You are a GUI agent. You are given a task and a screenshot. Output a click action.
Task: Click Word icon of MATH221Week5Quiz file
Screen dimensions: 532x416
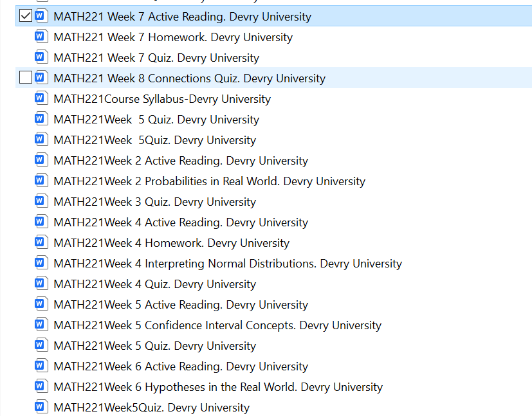pos(41,406)
